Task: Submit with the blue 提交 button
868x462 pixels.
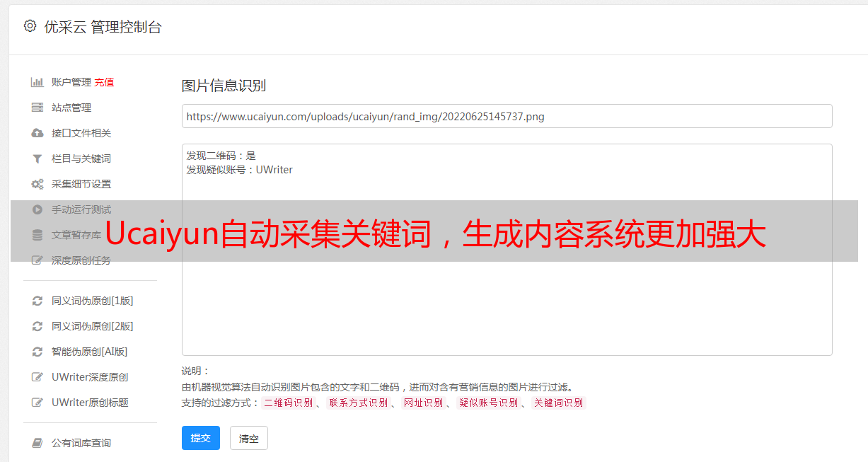Action: 201,438
